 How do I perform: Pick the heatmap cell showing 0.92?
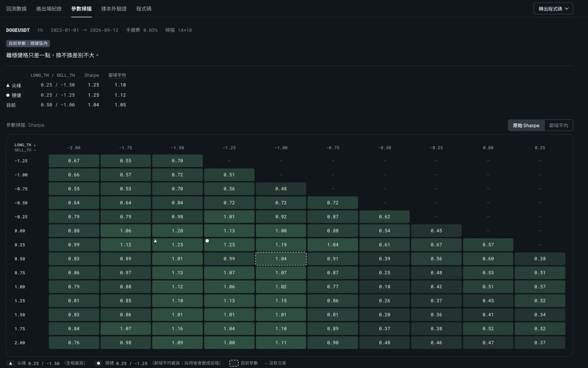click(281, 217)
